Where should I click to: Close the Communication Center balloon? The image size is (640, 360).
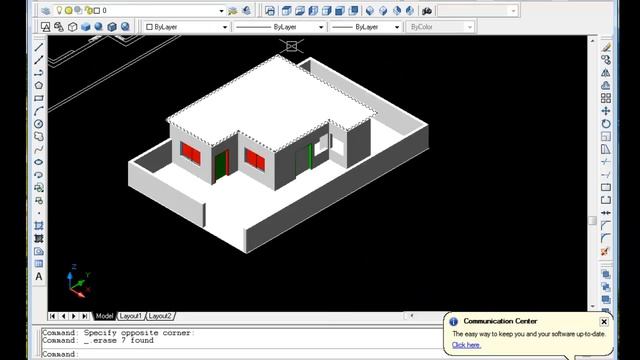click(604, 322)
